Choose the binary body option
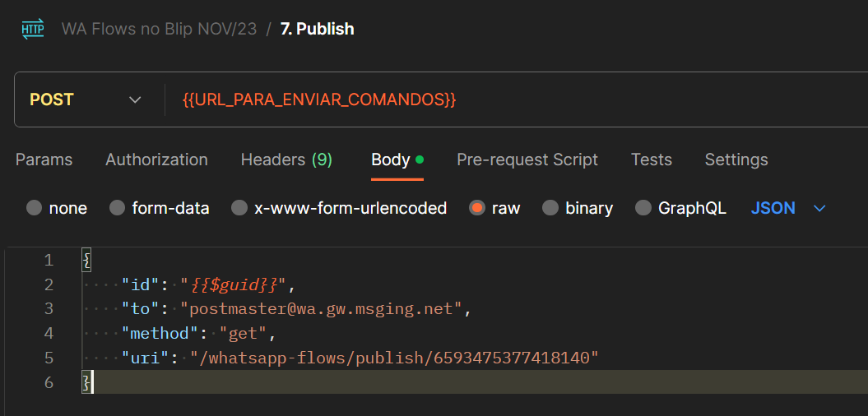Screen dimensions: 868x416 550,209
